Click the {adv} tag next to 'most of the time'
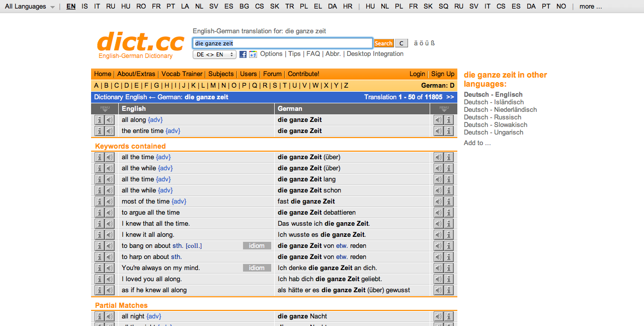 (x=179, y=202)
